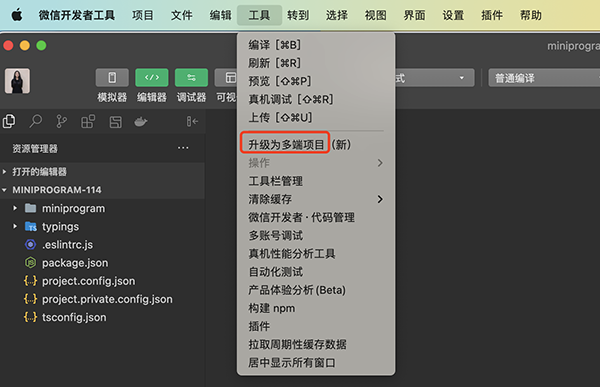This screenshot has height=387, width=600.
Task: Choose 工具栏管理 menu entry
Action: (x=316, y=181)
